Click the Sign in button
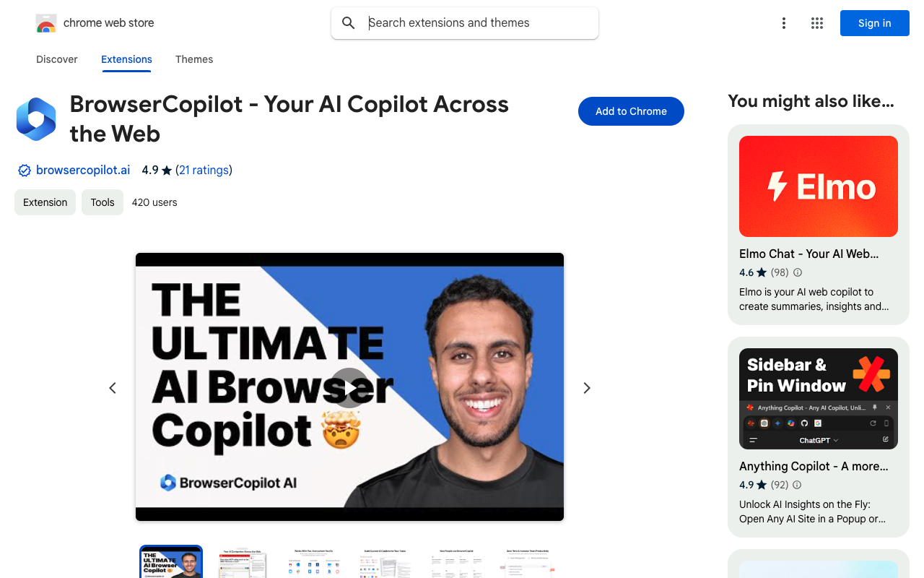The image size is (924, 578). click(x=875, y=23)
